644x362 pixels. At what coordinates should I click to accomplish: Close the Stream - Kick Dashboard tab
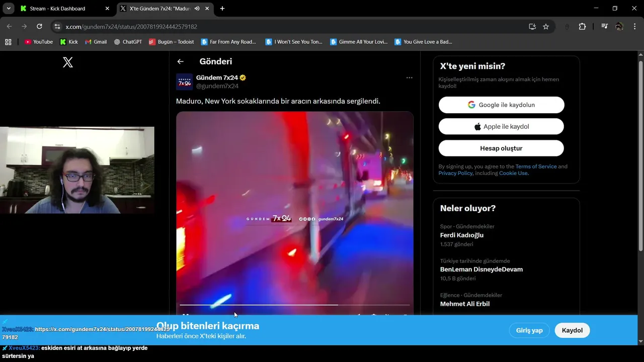(x=107, y=9)
